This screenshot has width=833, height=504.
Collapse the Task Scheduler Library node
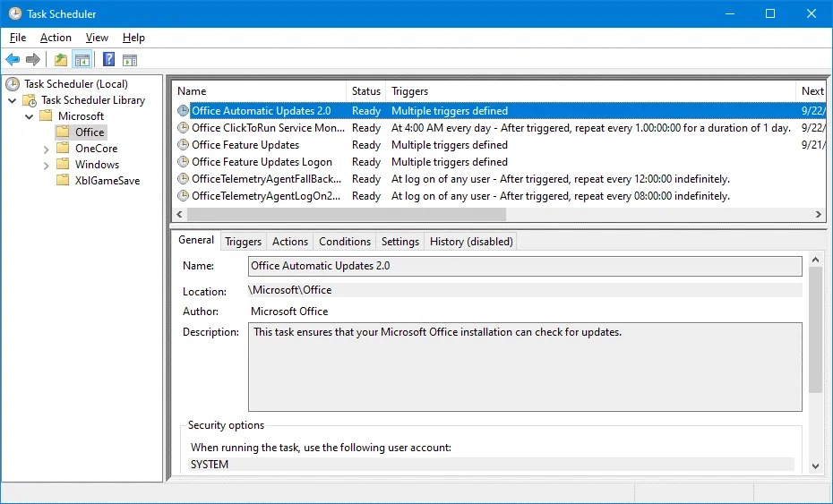[13, 100]
